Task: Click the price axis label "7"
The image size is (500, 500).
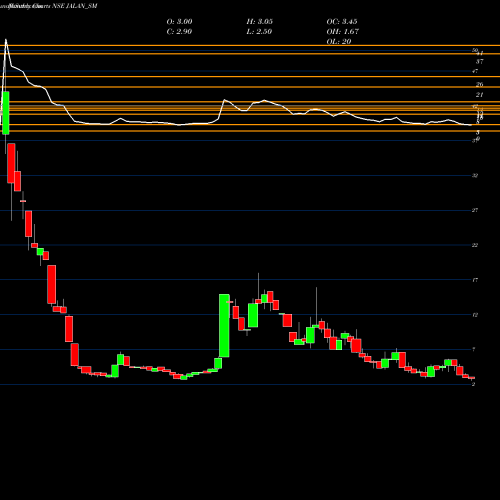Action: tap(474, 350)
